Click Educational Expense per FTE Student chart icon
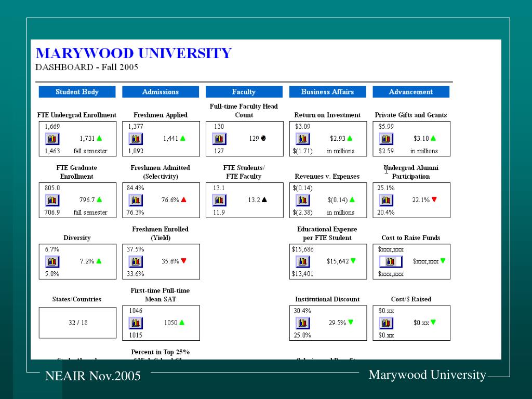This screenshot has height=399, width=532. pyautogui.click(x=303, y=261)
